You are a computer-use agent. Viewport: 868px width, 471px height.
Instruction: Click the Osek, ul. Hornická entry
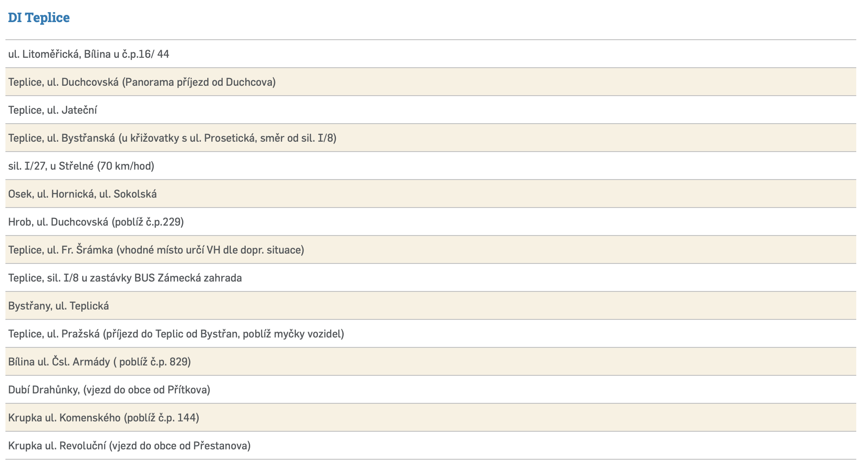pyautogui.click(x=83, y=194)
